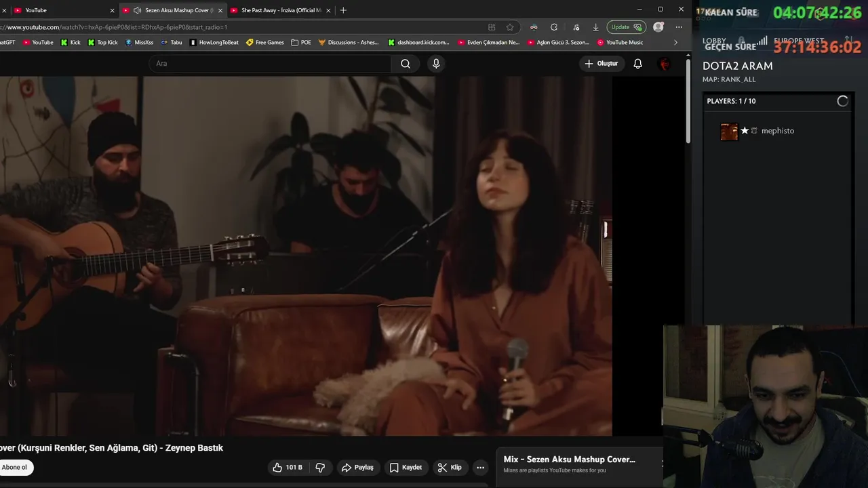Click the Klip clip button
Image resolution: width=868 pixels, height=488 pixels.
[x=450, y=468]
